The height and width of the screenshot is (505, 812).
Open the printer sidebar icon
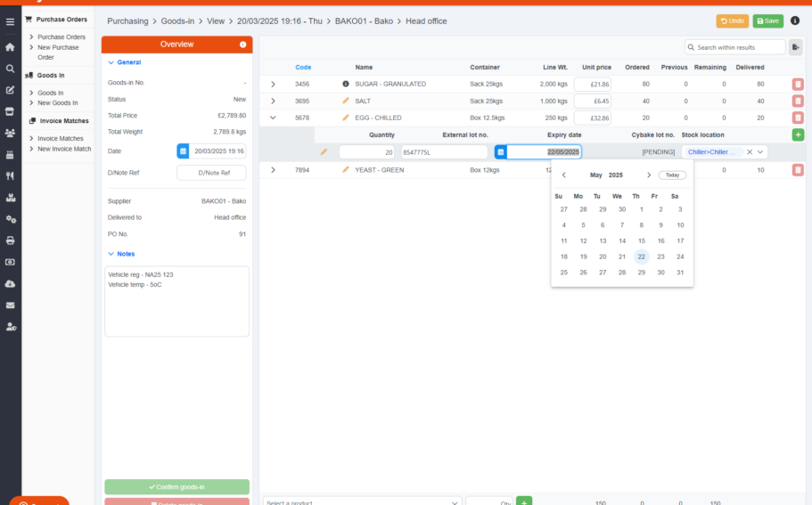tap(10, 240)
